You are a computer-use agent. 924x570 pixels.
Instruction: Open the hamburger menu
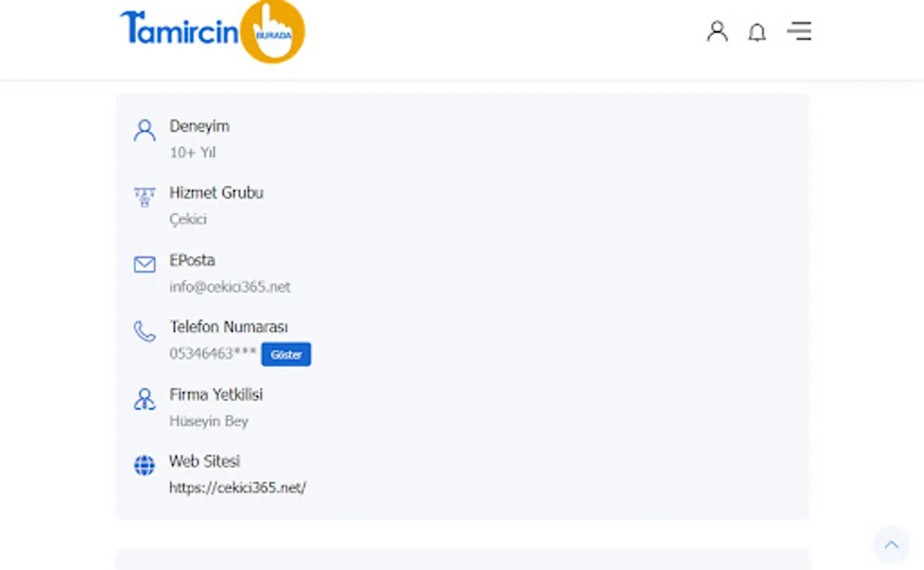click(799, 31)
